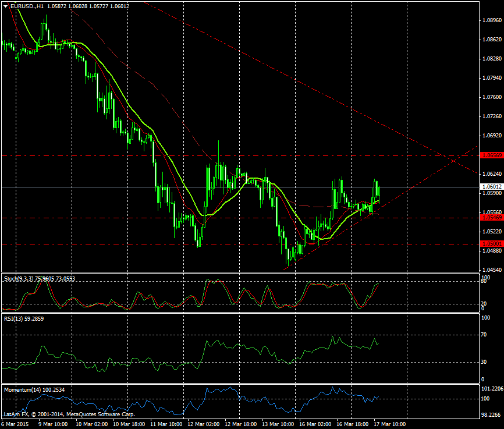Click the 1.08960 price scale label

(x=492, y=20)
